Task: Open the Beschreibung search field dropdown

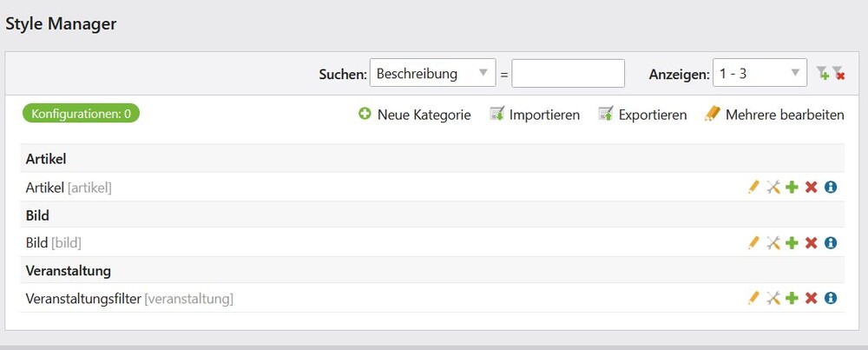Action: click(432, 74)
